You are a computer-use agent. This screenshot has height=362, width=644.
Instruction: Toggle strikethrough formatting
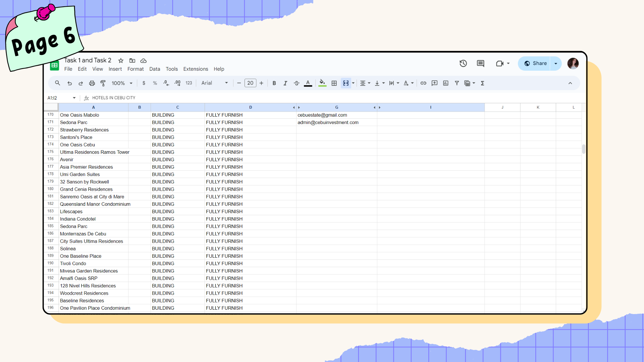coord(297,83)
